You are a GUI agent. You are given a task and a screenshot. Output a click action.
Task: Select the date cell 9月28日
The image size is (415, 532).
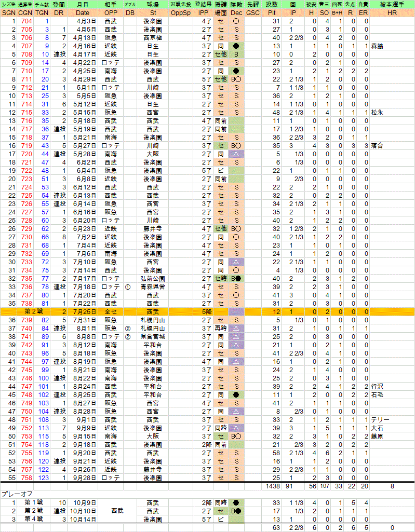tap(85, 478)
